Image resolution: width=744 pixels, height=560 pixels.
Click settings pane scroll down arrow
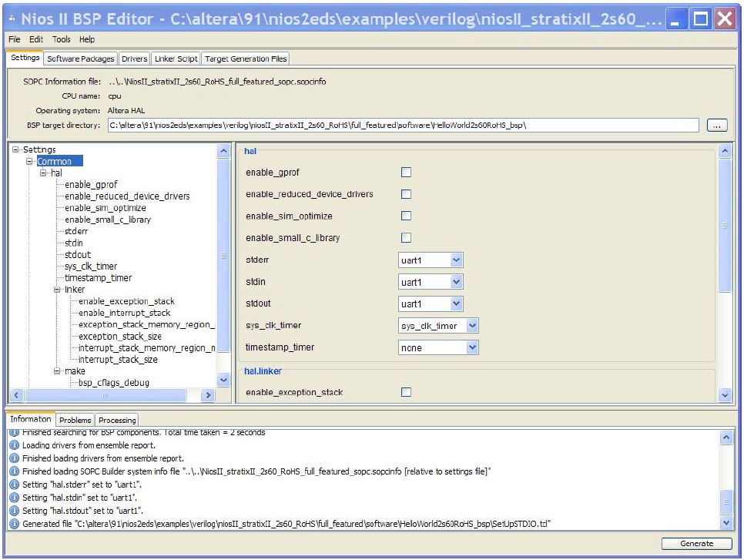click(725, 395)
